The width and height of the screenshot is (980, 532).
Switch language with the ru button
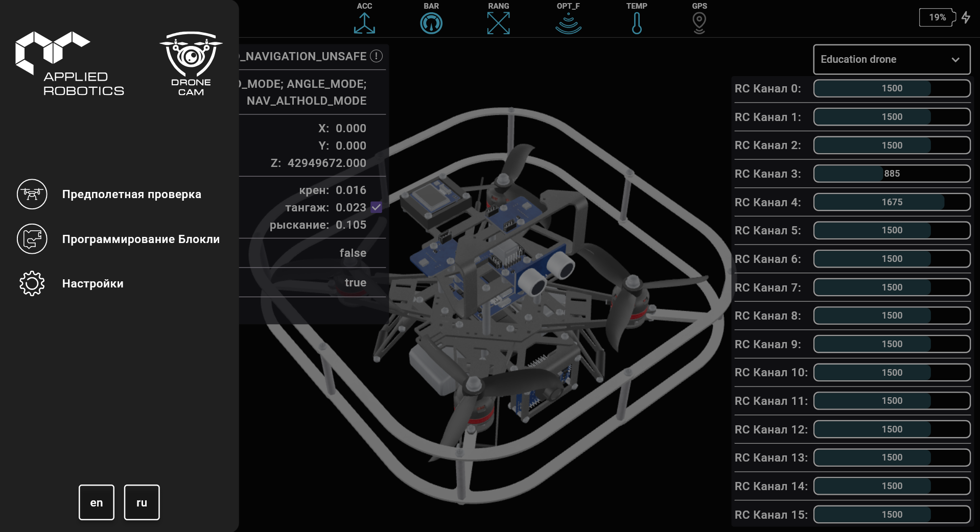pos(142,502)
